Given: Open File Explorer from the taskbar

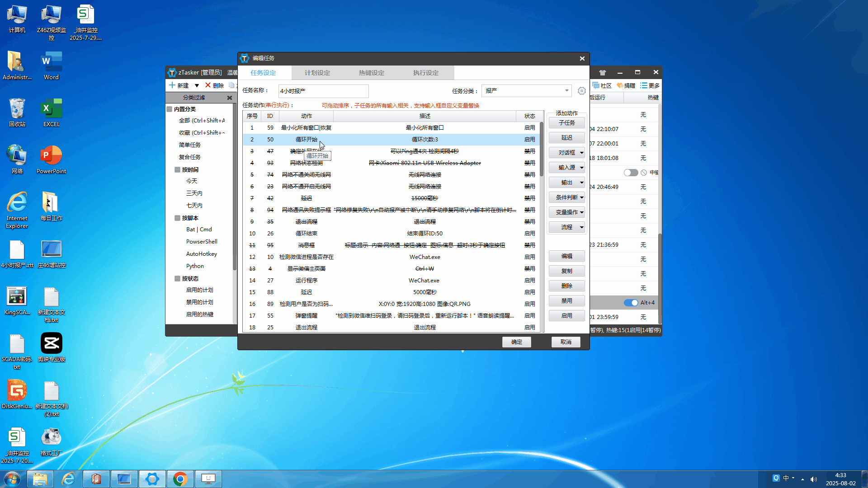Looking at the screenshot, I should click(x=40, y=479).
